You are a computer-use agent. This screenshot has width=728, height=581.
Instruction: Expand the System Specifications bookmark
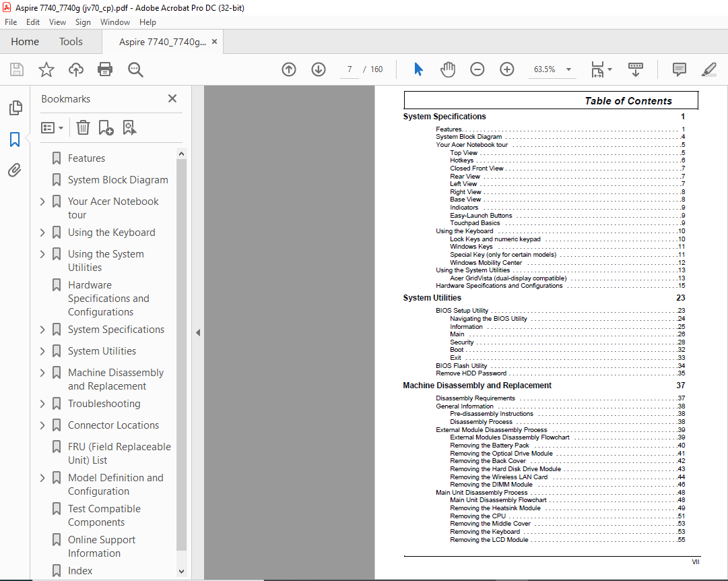click(x=42, y=330)
